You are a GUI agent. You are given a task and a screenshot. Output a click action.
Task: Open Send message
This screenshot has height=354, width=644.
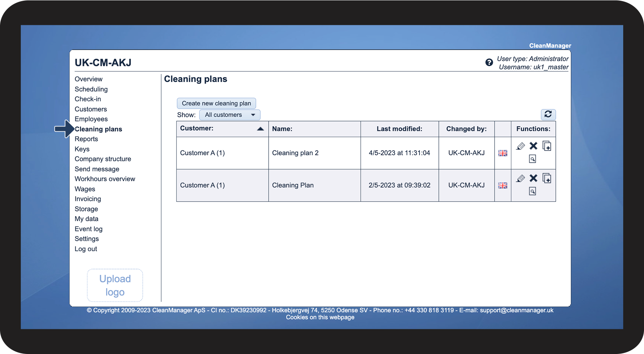97,169
